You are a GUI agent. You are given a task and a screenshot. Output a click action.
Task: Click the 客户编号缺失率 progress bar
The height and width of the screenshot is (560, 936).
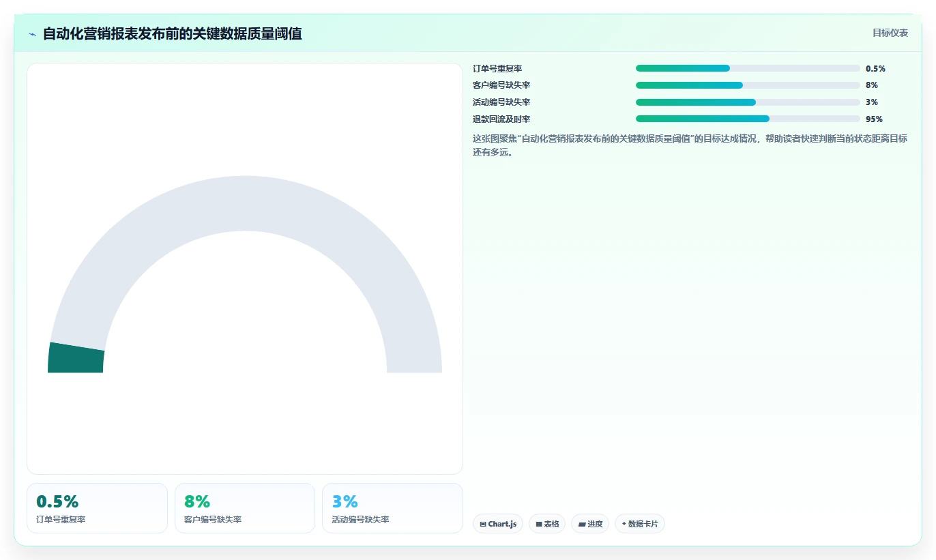click(x=748, y=85)
